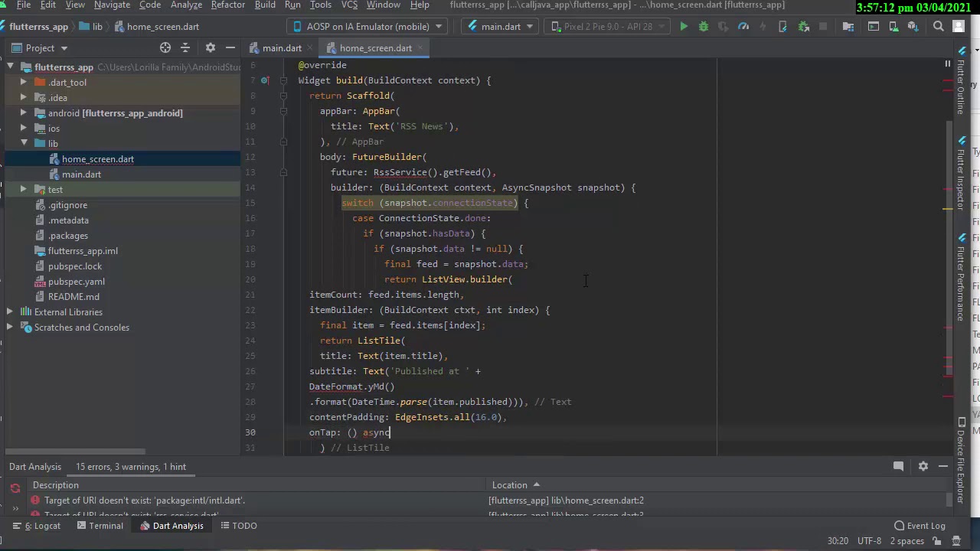Open Search Everywhere magnifier icon
980x551 pixels.
pos(938,27)
